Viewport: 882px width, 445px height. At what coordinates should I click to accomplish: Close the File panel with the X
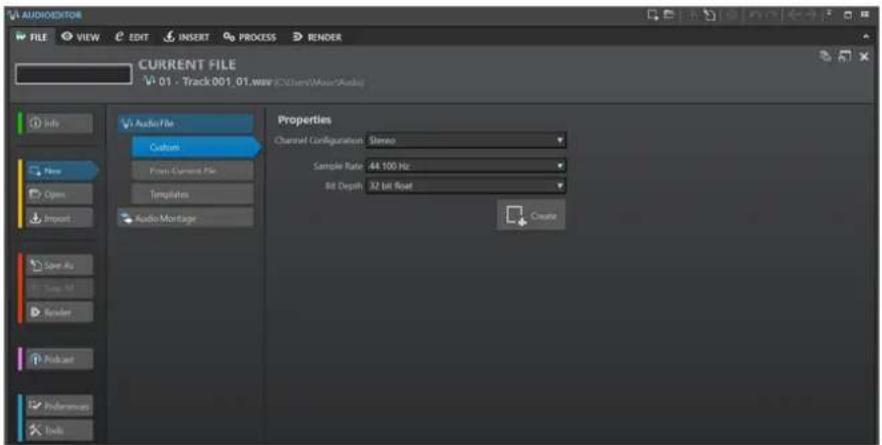(x=864, y=56)
